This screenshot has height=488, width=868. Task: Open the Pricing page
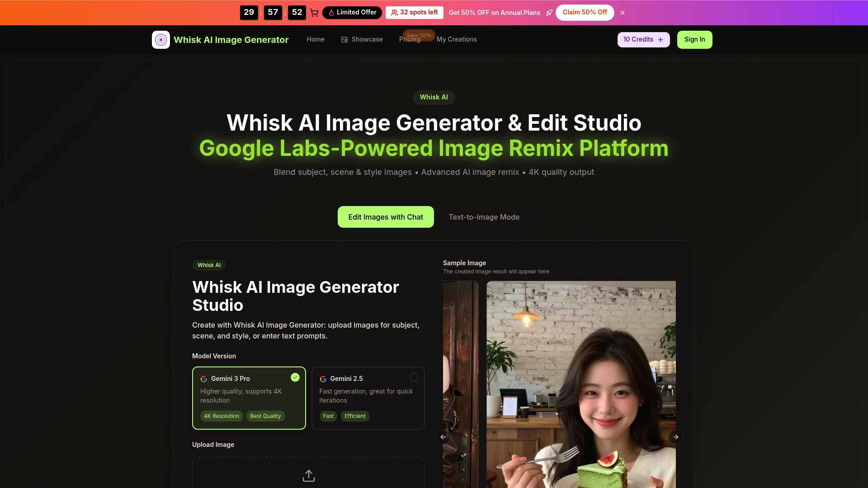[409, 39]
